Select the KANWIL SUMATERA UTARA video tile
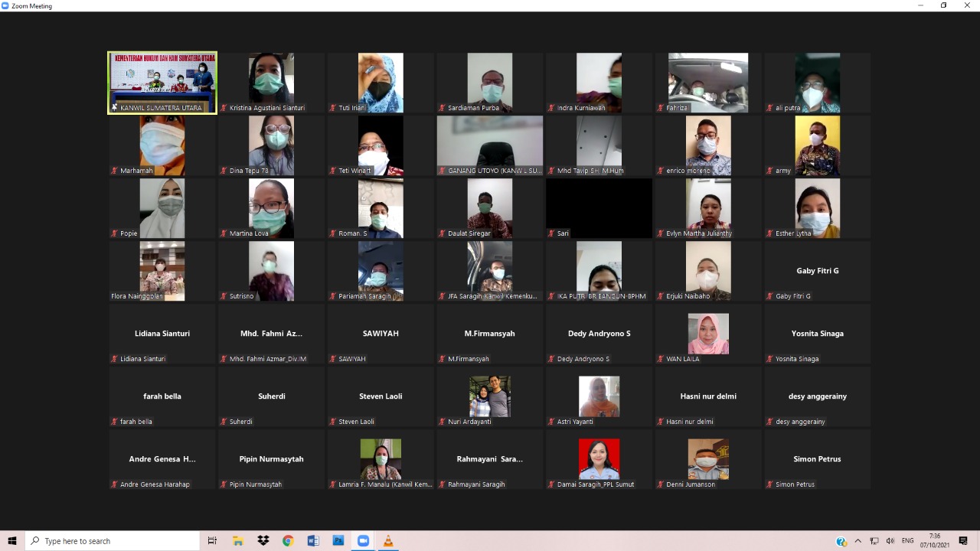 click(162, 83)
